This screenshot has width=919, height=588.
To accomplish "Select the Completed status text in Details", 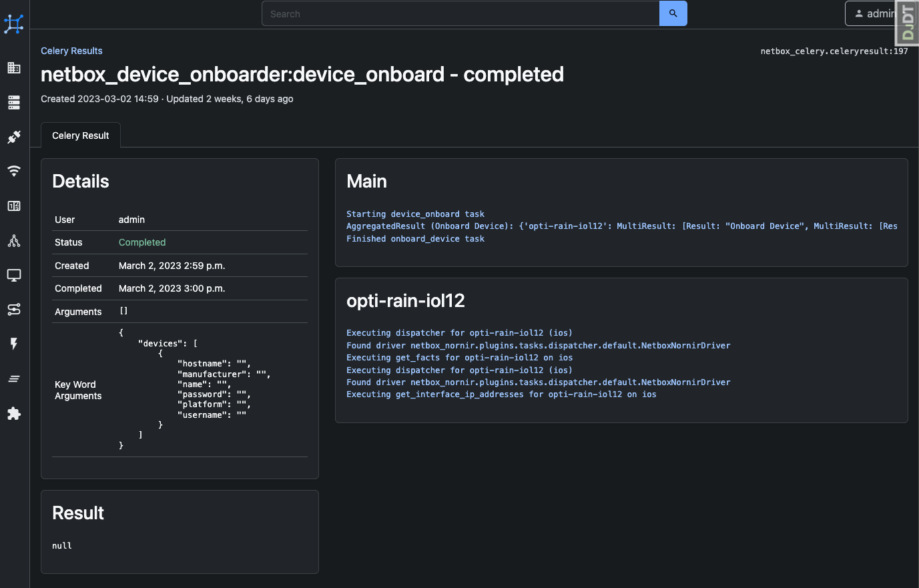I will coord(141,242).
